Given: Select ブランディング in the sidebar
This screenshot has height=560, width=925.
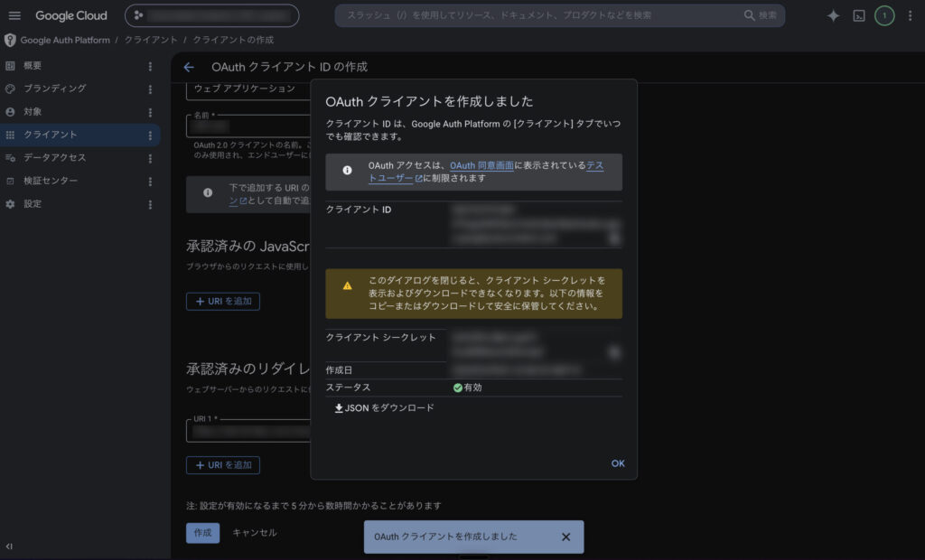Looking at the screenshot, I should (55, 89).
